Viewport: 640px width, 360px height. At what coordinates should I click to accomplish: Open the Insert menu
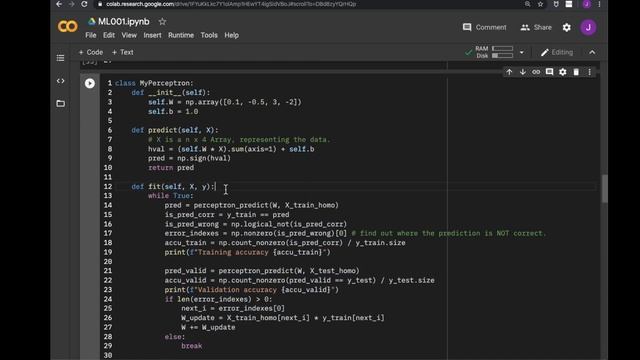(152, 35)
